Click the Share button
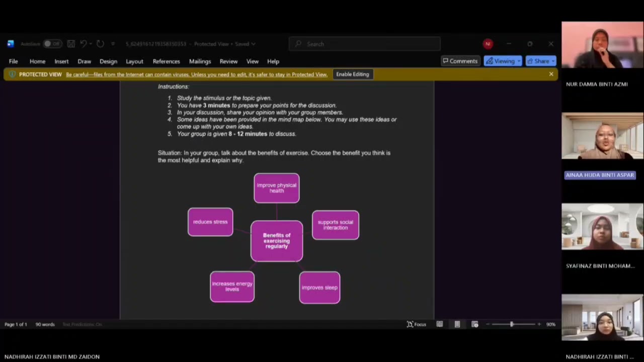The width and height of the screenshot is (644, 362). tap(541, 61)
